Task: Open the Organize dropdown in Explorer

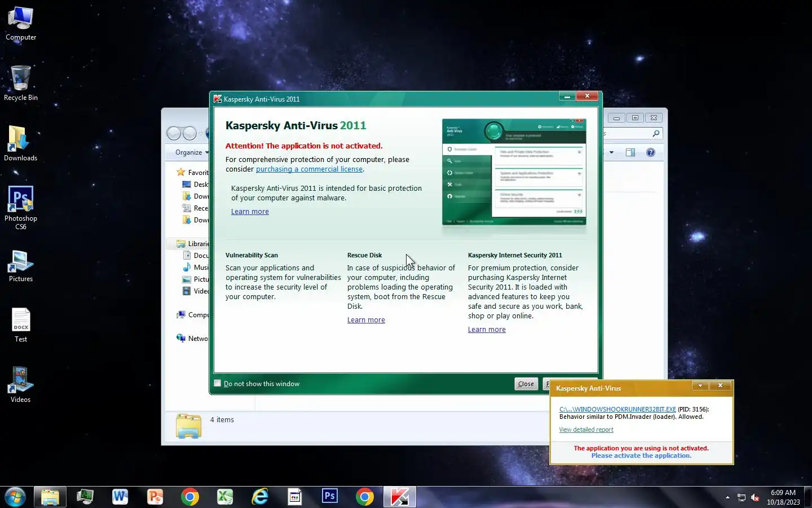Action: pos(192,152)
